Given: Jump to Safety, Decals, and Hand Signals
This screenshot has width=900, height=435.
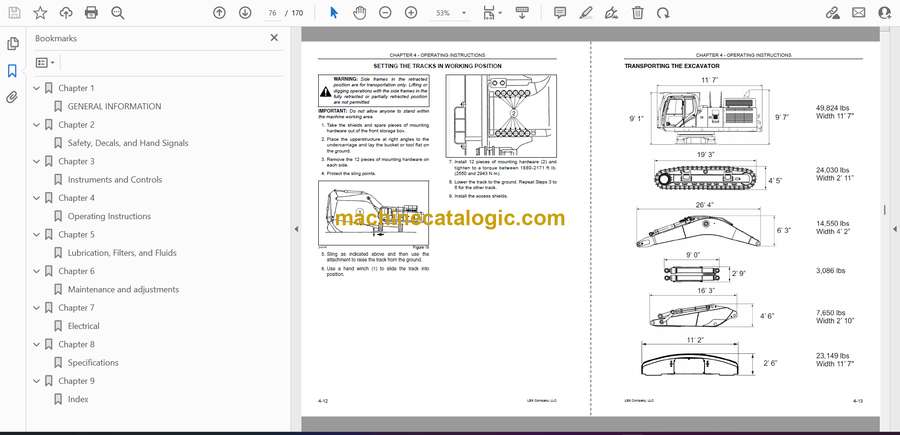Looking at the screenshot, I should [x=128, y=143].
